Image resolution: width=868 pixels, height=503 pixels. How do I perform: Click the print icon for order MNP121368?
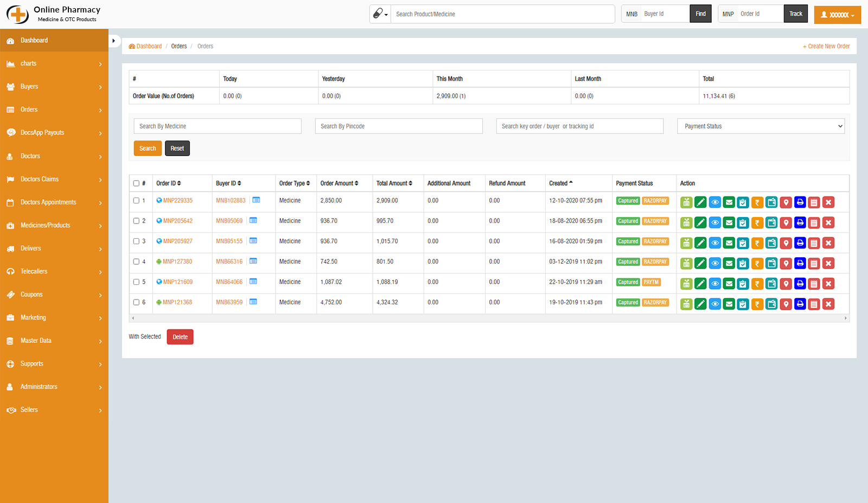point(800,304)
